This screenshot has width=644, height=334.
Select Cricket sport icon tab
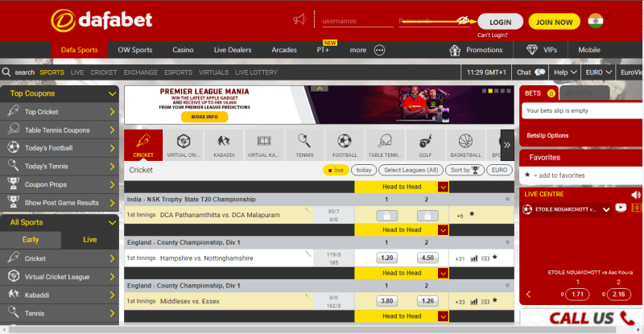(143, 145)
